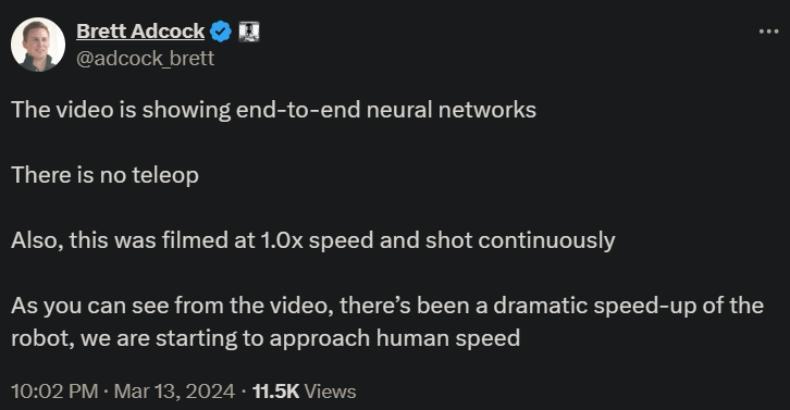Click the word Views after the count
Viewport: 790px width, 410px height.
point(330,391)
